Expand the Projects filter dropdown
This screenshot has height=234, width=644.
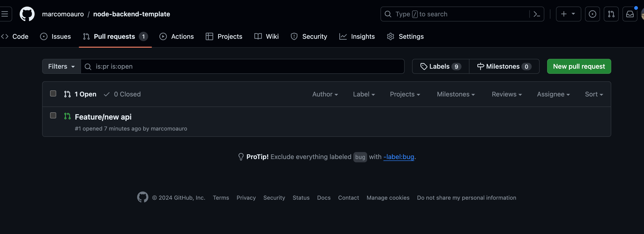coord(405,94)
